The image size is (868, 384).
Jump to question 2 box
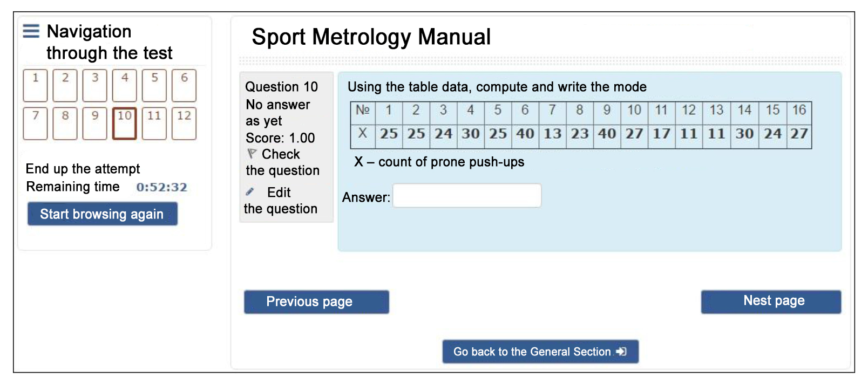click(65, 85)
